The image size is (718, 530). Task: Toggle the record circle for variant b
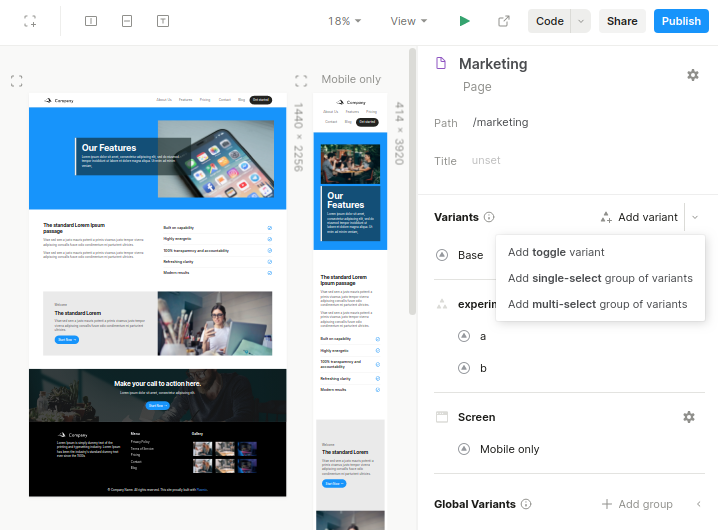pyautogui.click(x=463, y=368)
